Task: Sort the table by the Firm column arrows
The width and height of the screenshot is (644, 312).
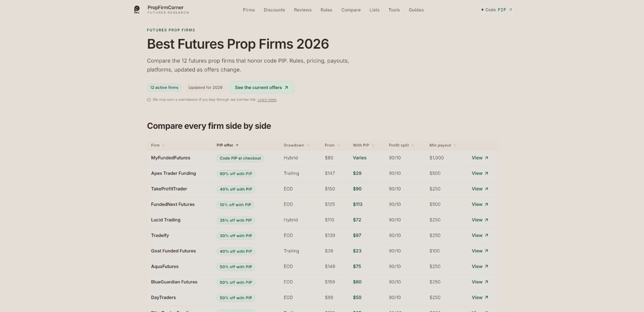Action: (163, 145)
